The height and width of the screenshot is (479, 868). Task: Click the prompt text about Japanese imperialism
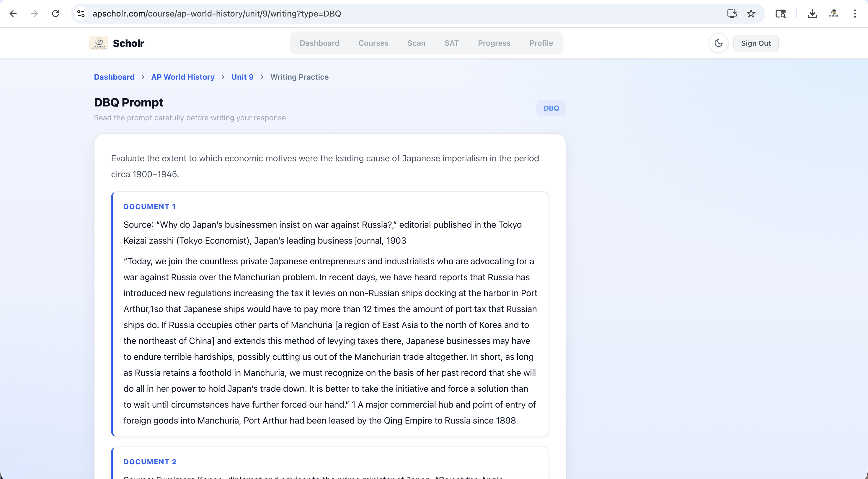pos(325,166)
